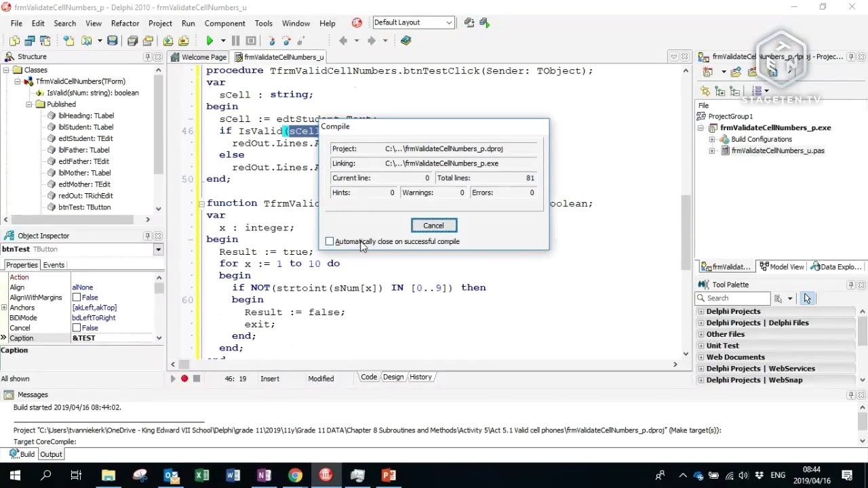The image size is (868, 488).
Task: Expand the Anchors property
Action: click(4, 308)
